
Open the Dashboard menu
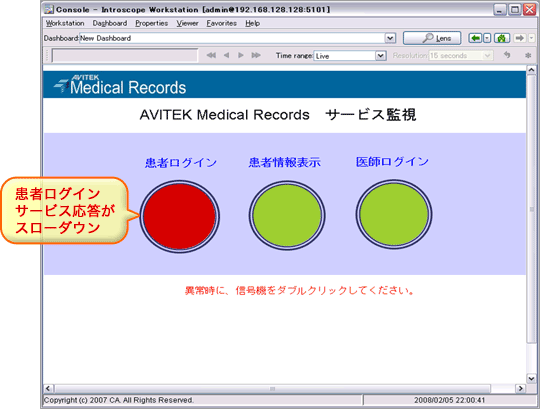[x=110, y=23]
